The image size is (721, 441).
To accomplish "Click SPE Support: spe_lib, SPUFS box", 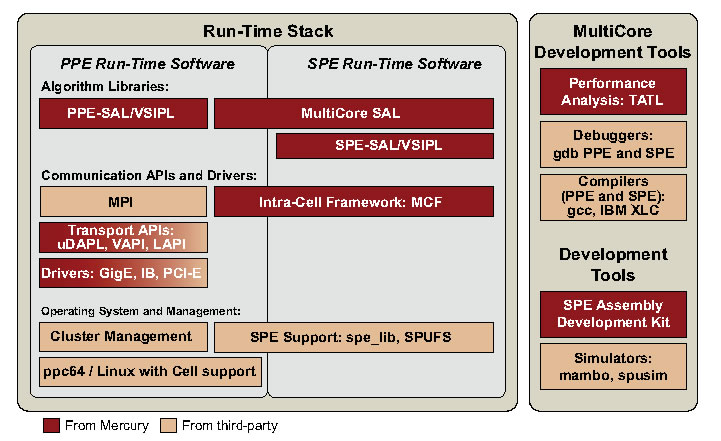I will click(354, 337).
